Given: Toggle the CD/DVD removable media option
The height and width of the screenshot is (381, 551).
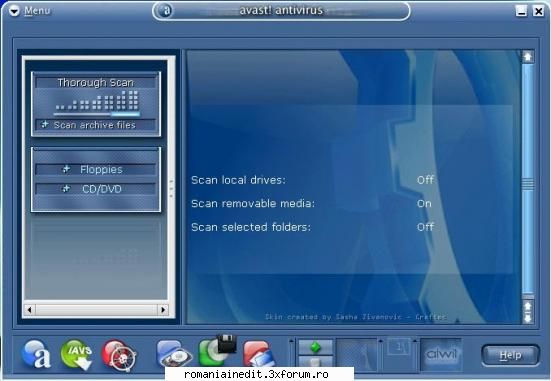Looking at the screenshot, I should click(x=96, y=189).
